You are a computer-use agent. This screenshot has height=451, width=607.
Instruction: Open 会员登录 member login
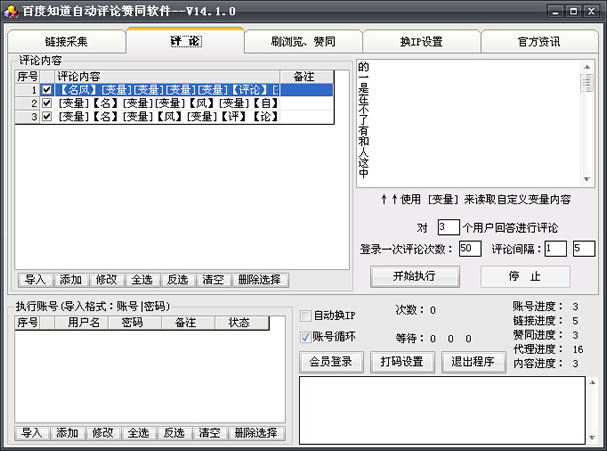point(331,362)
